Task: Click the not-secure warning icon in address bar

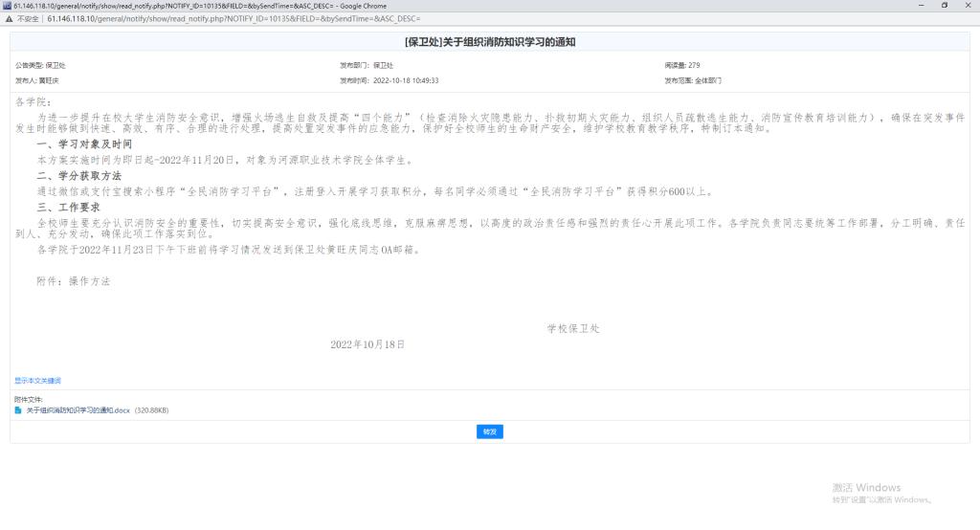Action: [9, 18]
